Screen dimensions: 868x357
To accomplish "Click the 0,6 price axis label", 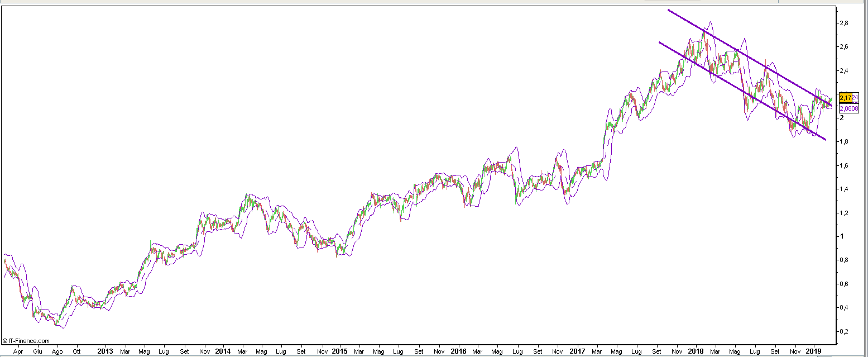I will click(x=844, y=284).
